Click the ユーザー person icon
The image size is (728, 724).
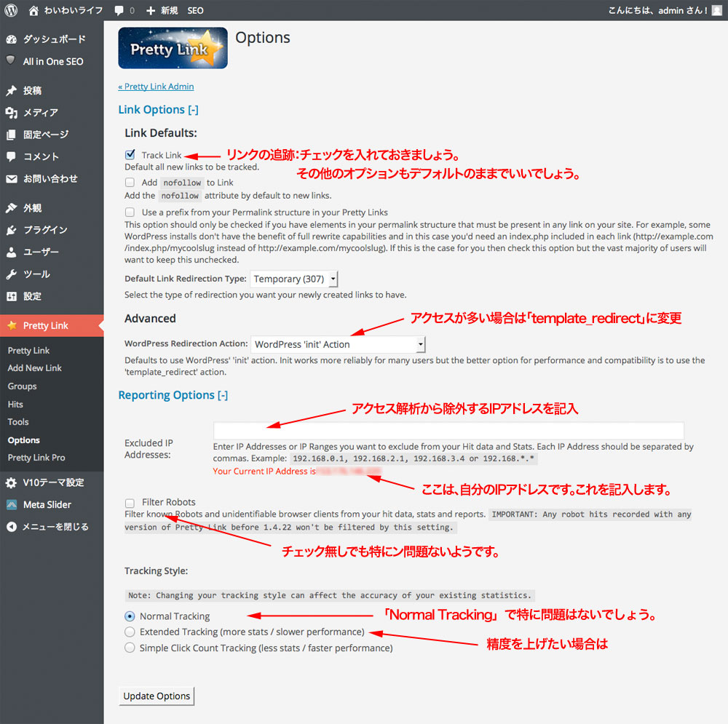pos(12,252)
